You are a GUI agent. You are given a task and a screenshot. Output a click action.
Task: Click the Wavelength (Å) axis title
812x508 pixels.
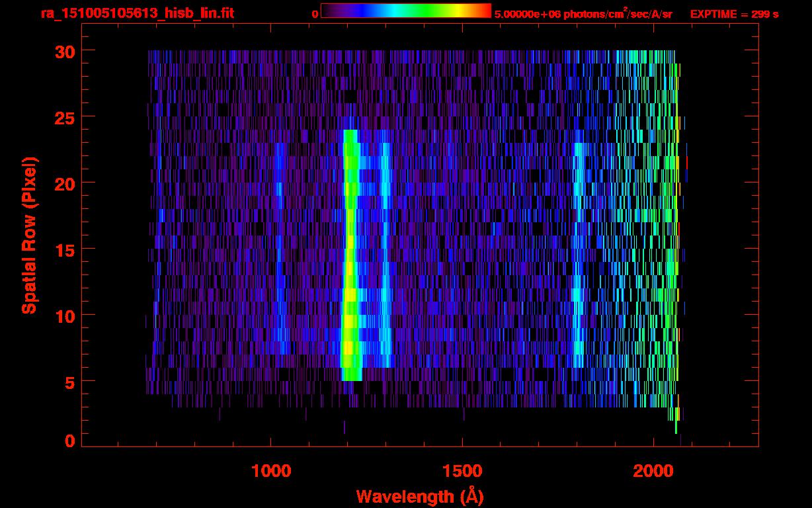[x=420, y=496]
